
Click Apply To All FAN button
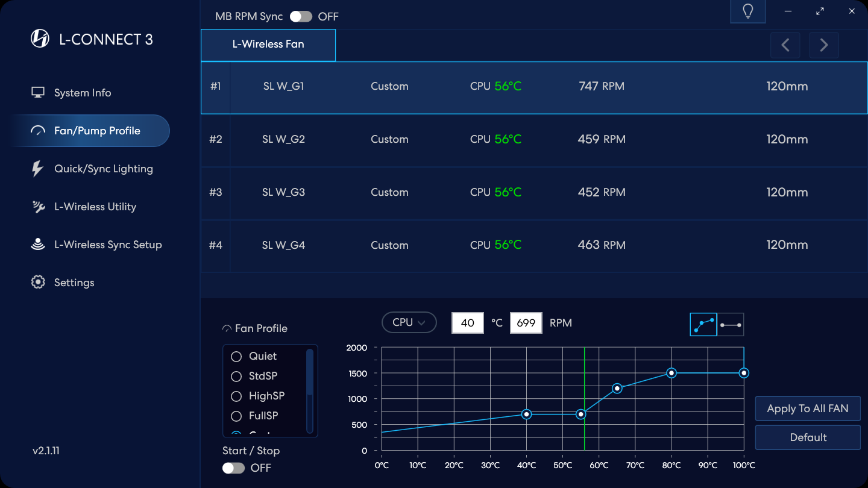click(808, 408)
